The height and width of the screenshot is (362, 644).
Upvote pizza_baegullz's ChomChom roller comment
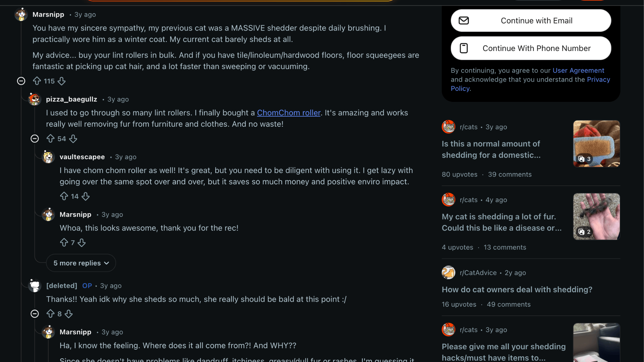[x=50, y=139]
